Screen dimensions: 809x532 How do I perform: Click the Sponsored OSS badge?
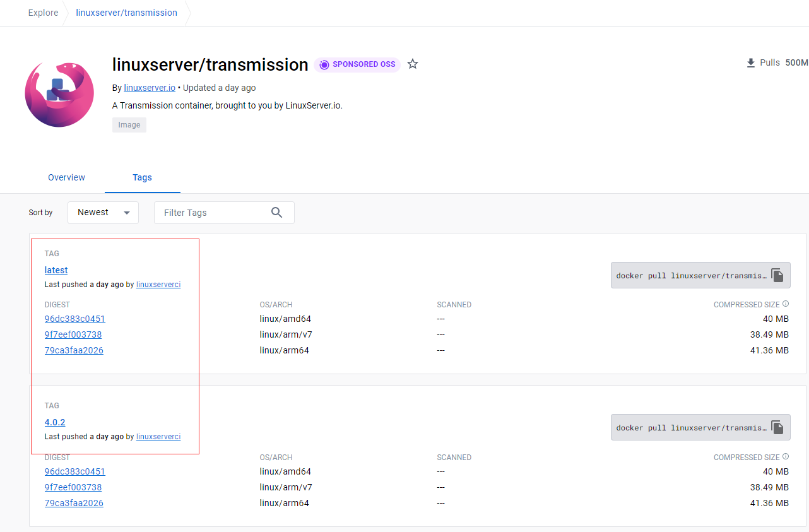(x=357, y=64)
